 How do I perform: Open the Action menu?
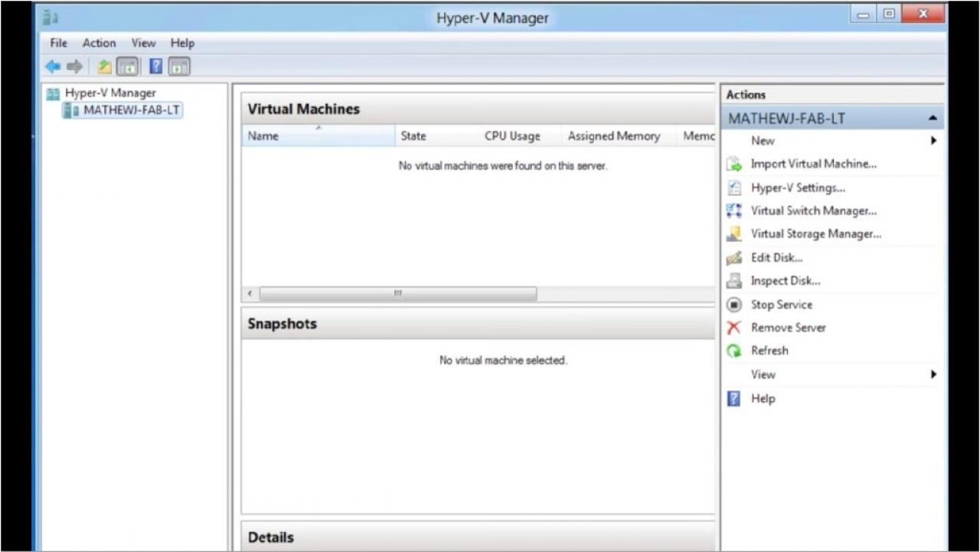tap(100, 43)
